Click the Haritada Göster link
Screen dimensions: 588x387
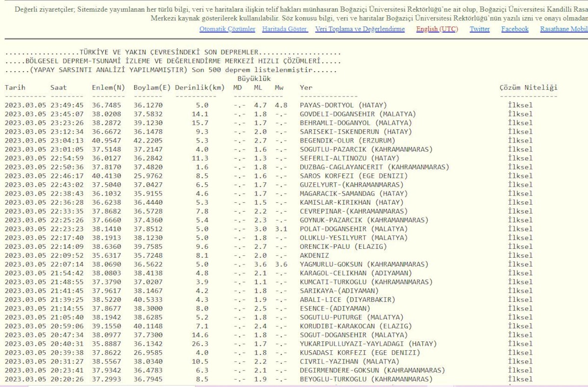285,29
